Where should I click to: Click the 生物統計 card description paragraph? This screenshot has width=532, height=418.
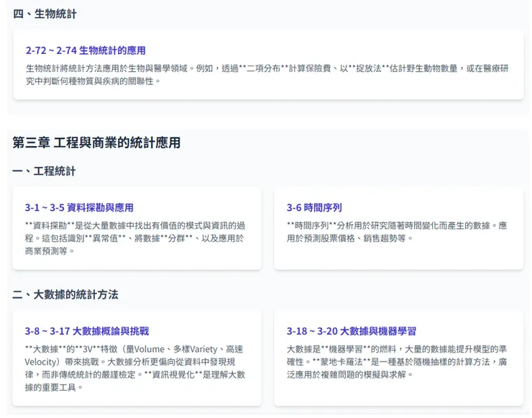[267, 75]
